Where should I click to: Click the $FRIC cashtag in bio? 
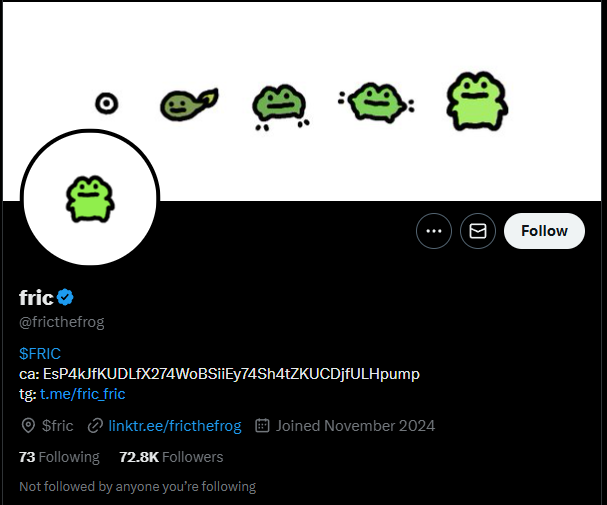tap(39, 353)
